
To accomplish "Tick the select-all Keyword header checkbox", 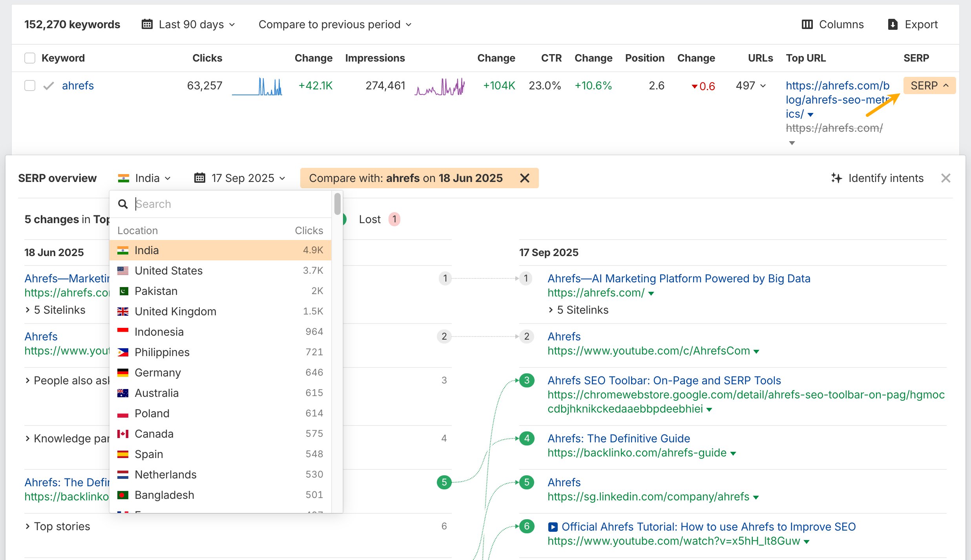I will click(30, 58).
